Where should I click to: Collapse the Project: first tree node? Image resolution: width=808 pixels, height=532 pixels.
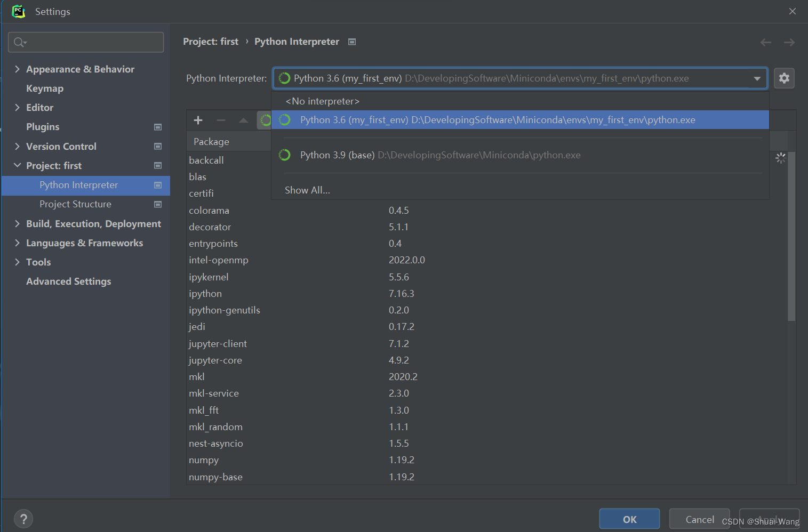(x=17, y=165)
